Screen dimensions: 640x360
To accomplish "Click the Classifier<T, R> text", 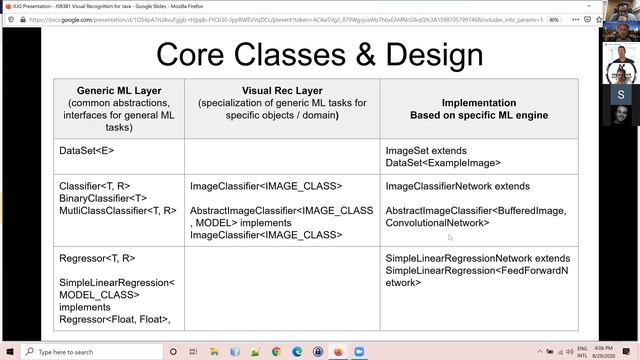I will pyautogui.click(x=94, y=186).
